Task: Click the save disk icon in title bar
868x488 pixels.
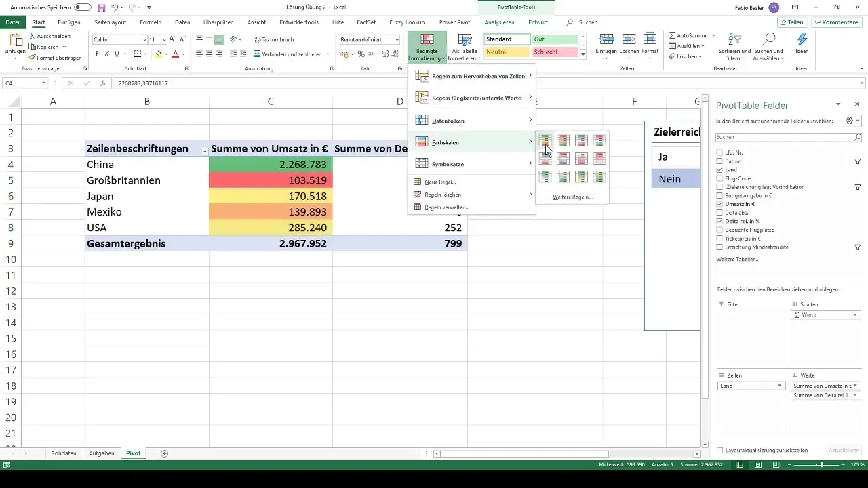Action: coord(101,7)
